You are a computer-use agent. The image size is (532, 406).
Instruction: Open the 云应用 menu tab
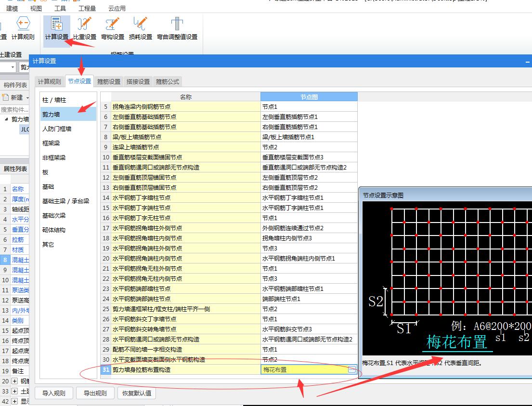[x=117, y=9]
